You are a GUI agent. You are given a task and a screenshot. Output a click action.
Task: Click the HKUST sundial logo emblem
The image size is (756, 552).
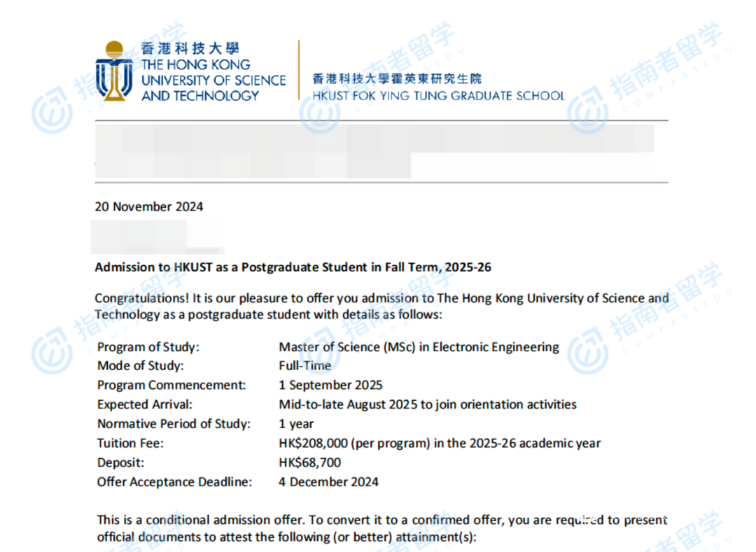tap(114, 71)
